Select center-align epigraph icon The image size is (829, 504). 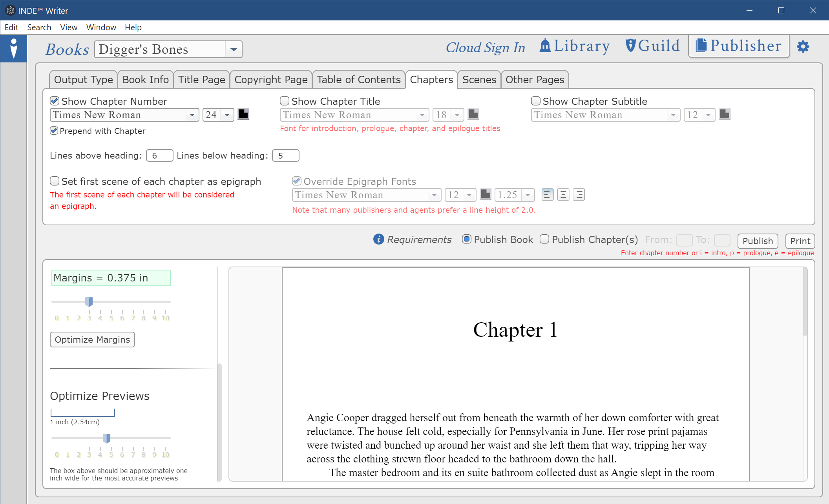563,195
